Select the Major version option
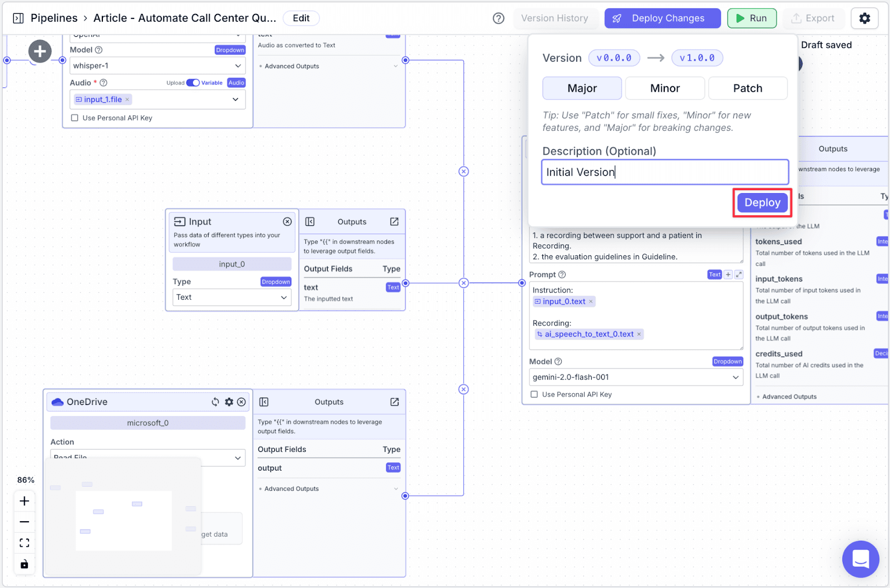Viewport: 890px width, 588px height. pyautogui.click(x=582, y=88)
